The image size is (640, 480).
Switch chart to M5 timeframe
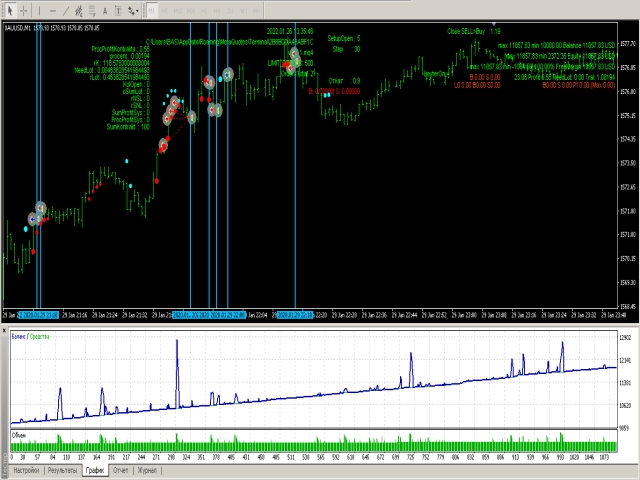click(x=164, y=11)
